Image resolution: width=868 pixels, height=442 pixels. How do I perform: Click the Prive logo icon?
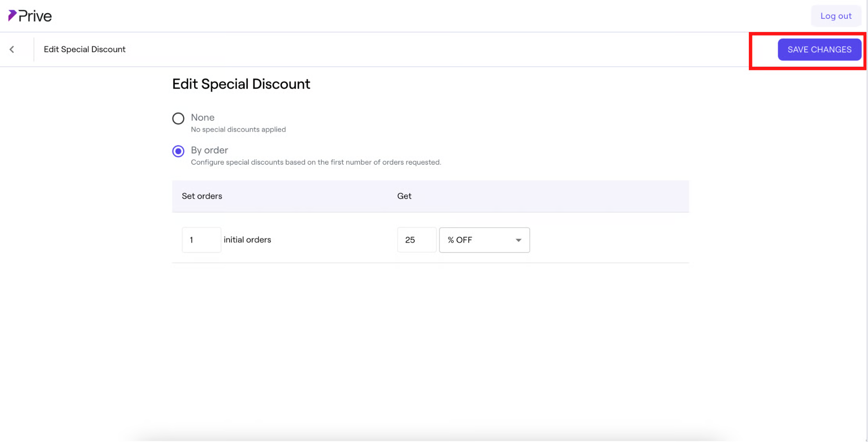(x=12, y=16)
